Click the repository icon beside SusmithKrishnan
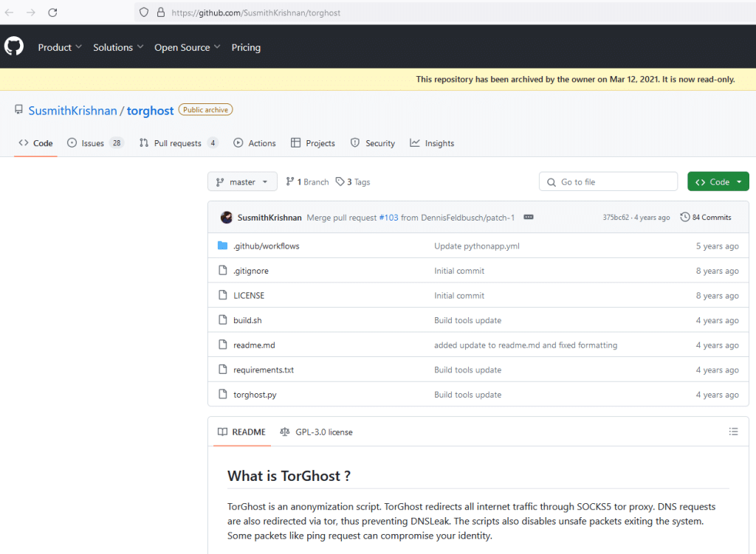 tap(18, 110)
